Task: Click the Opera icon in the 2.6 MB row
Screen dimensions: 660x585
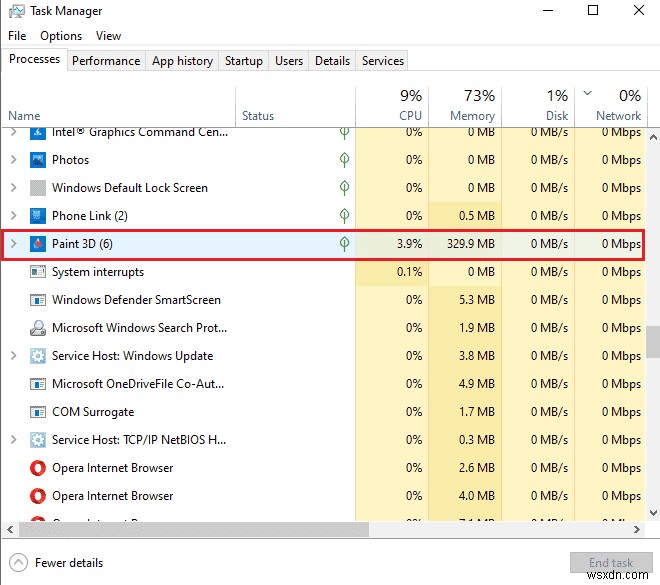Action: click(38, 468)
